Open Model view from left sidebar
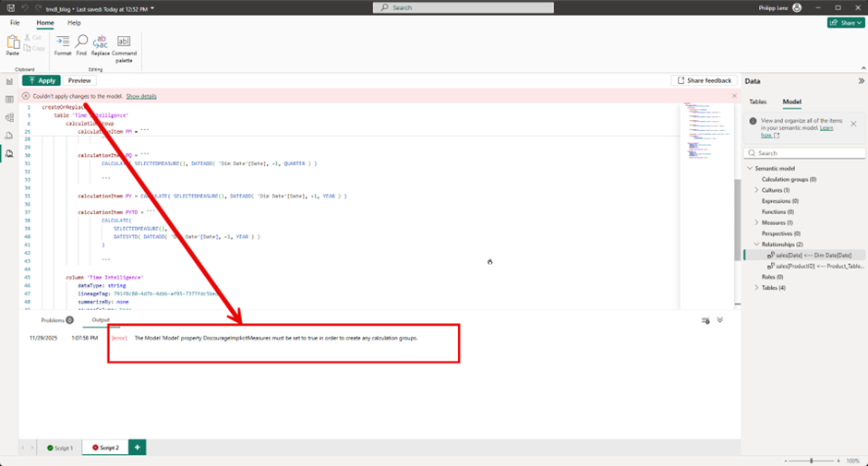This screenshot has width=868, height=466. click(9, 117)
